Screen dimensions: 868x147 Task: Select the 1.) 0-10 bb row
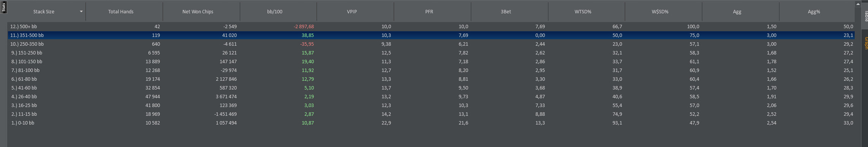[x=431, y=123]
